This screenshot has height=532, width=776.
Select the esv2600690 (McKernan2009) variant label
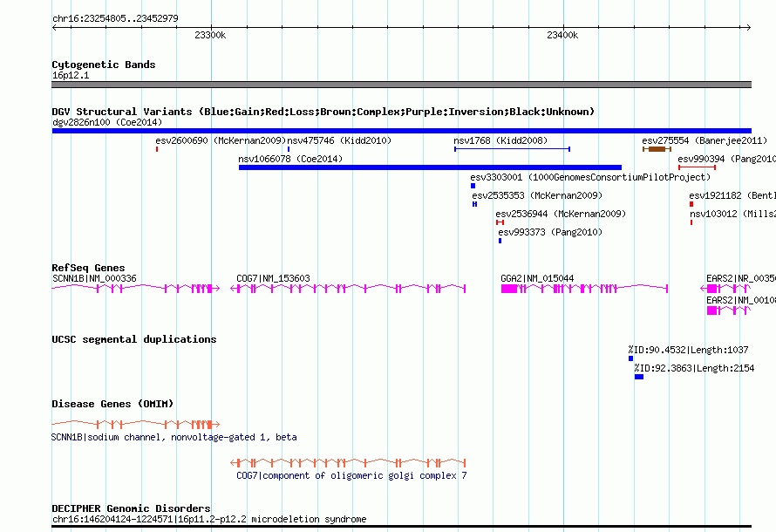(x=221, y=140)
